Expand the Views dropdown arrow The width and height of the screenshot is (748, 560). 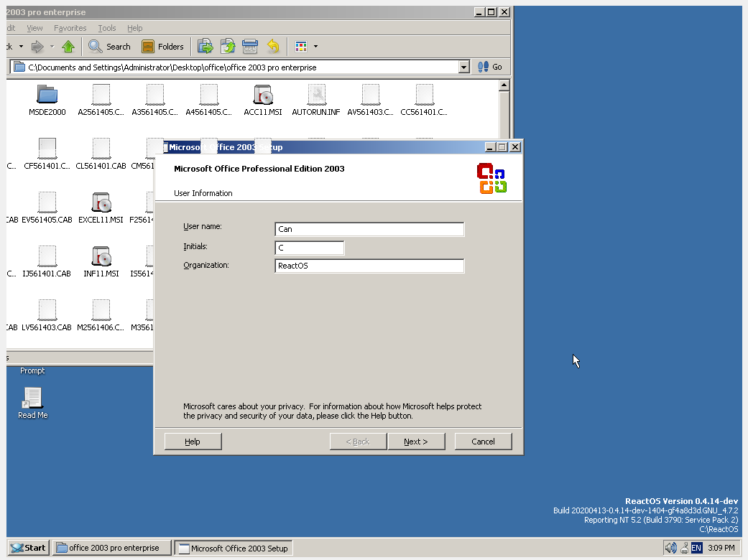click(315, 47)
